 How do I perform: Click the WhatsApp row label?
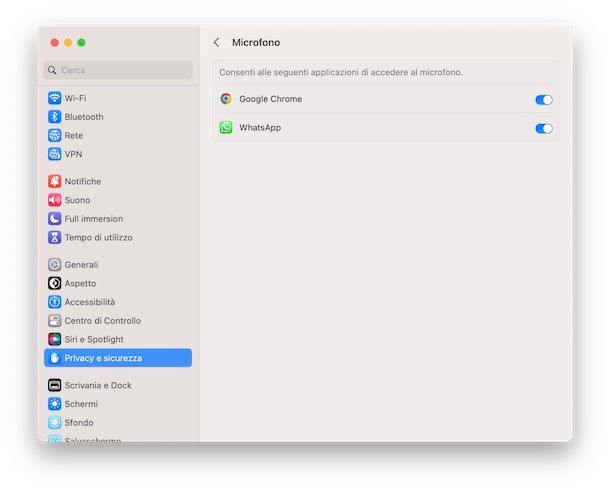tap(260, 128)
